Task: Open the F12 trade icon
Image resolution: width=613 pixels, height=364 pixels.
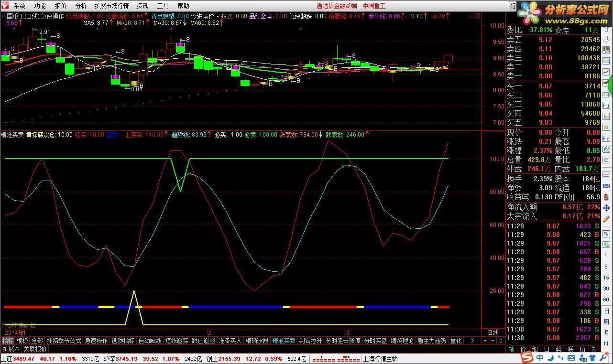Action: (606, 138)
